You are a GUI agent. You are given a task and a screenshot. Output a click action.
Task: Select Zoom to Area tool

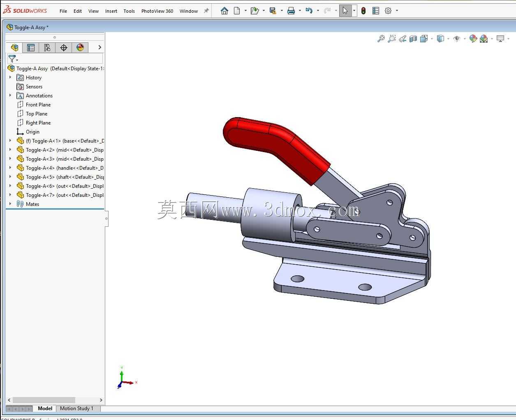(392, 39)
